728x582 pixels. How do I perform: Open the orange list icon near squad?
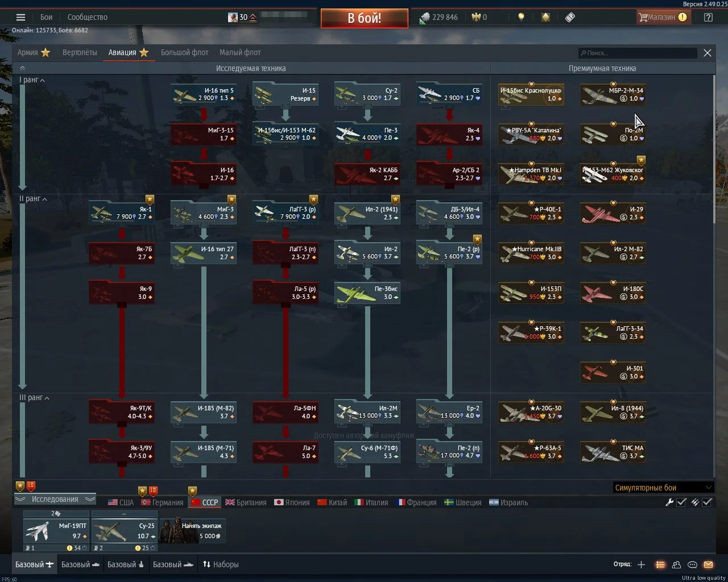[660, 564]
